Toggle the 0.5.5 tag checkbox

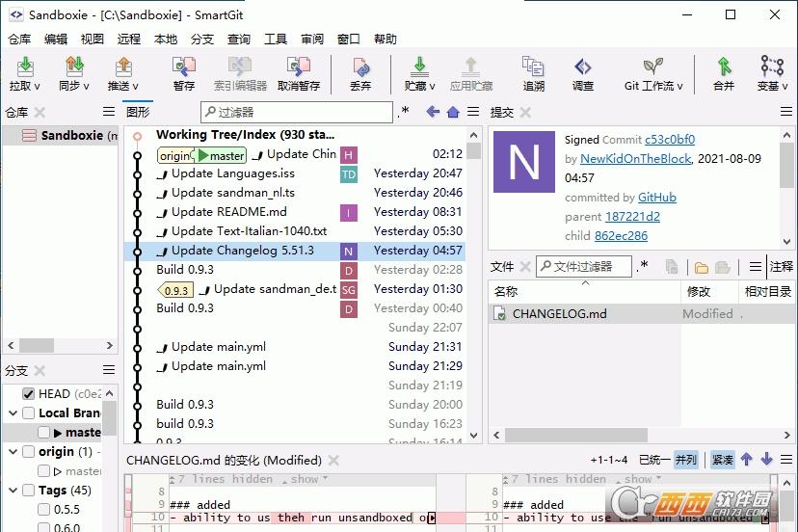[43, 509]
